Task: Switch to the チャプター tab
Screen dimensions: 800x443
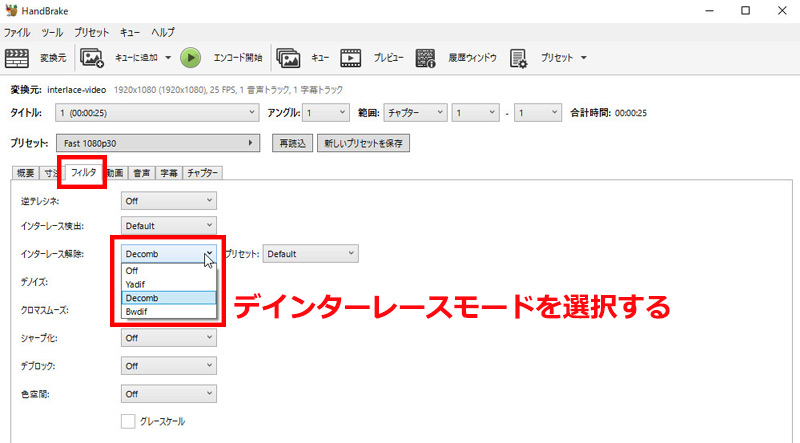Action: click(203, 173)
